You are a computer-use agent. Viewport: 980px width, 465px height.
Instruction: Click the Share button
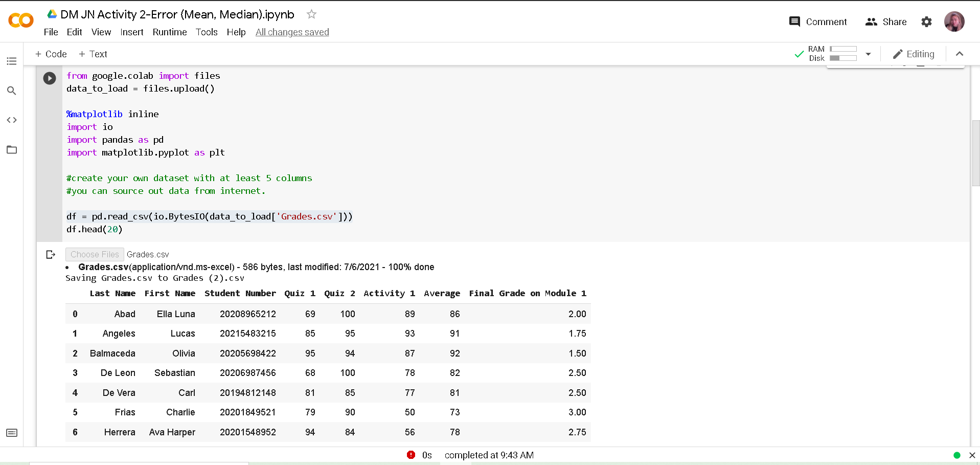(886, 21)
